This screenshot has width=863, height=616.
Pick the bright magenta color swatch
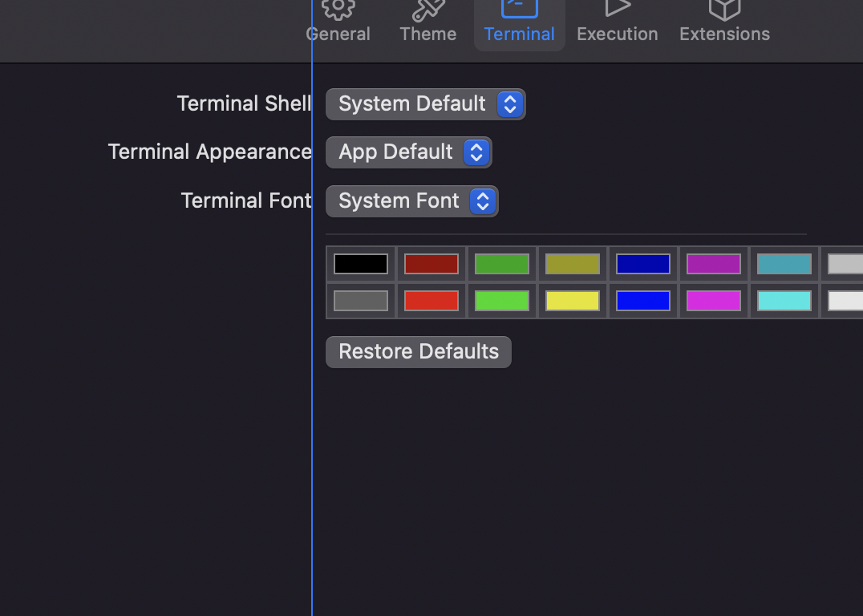pos(713,301)
